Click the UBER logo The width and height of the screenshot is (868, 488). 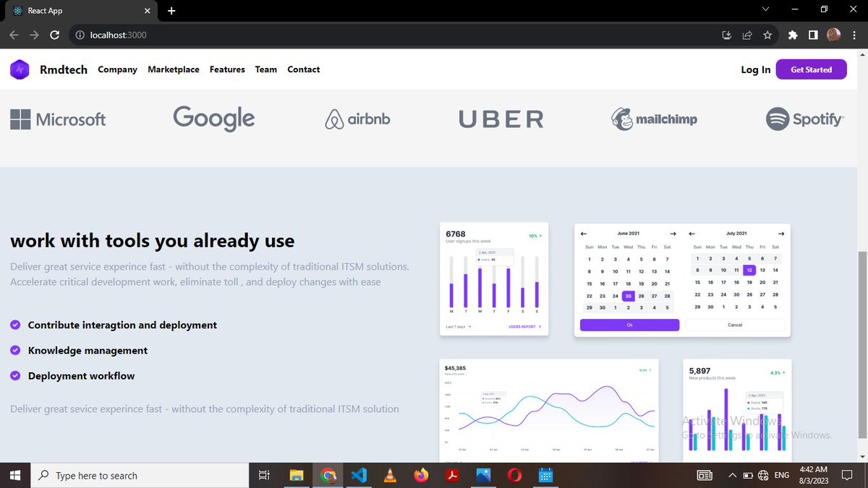coord(501,119)
